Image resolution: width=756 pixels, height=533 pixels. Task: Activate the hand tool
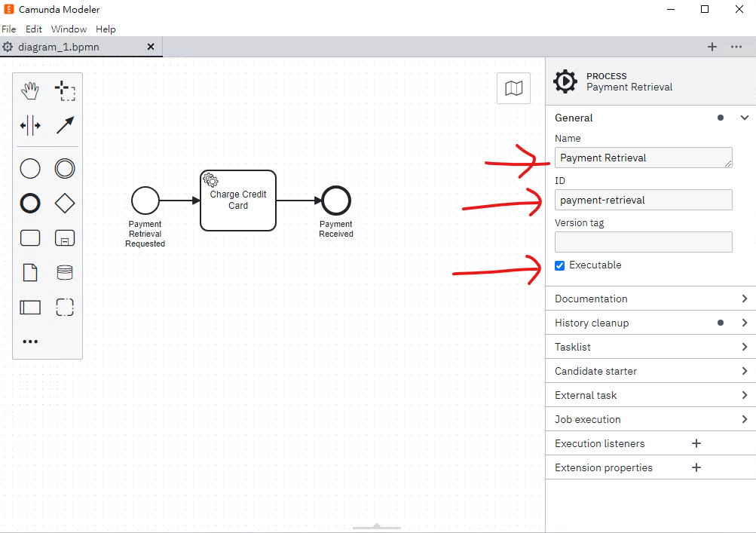[x=30, y=90]
